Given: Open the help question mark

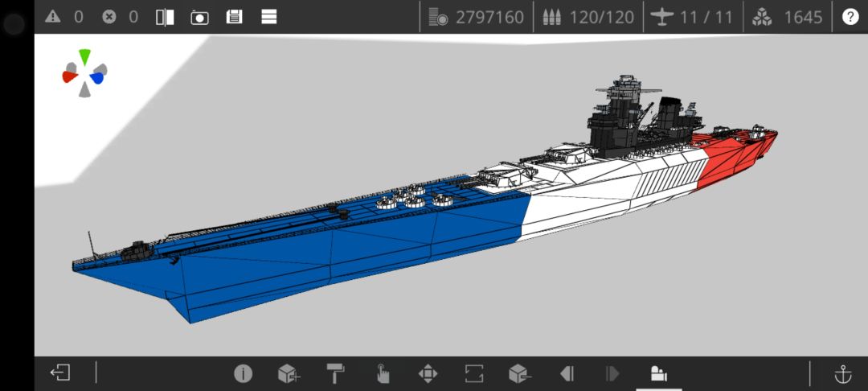Looking at the screenshot, I should 850,17.
